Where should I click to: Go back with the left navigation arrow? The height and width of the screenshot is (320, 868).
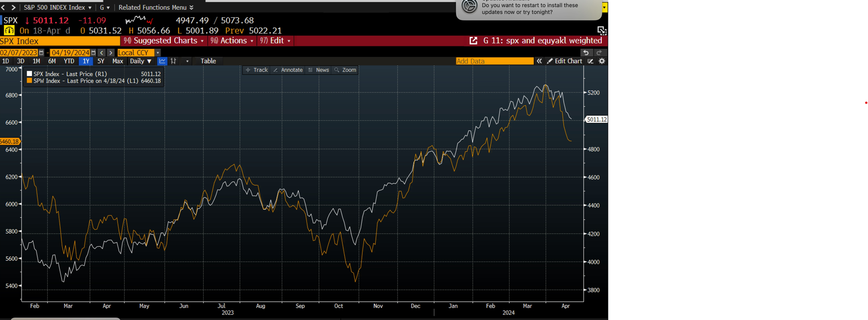pyautogui.click(x=3, y=7)
